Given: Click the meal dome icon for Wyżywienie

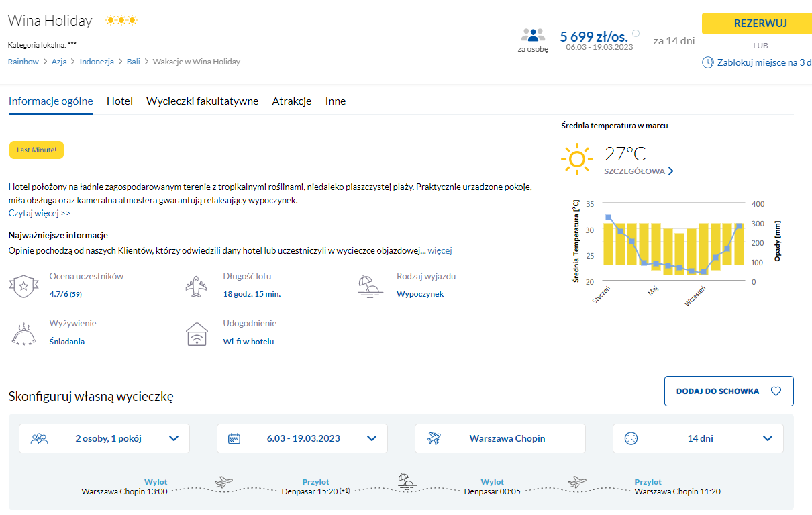Looking at the screenshot, I should pyautogui.click(x=23, y=333).
